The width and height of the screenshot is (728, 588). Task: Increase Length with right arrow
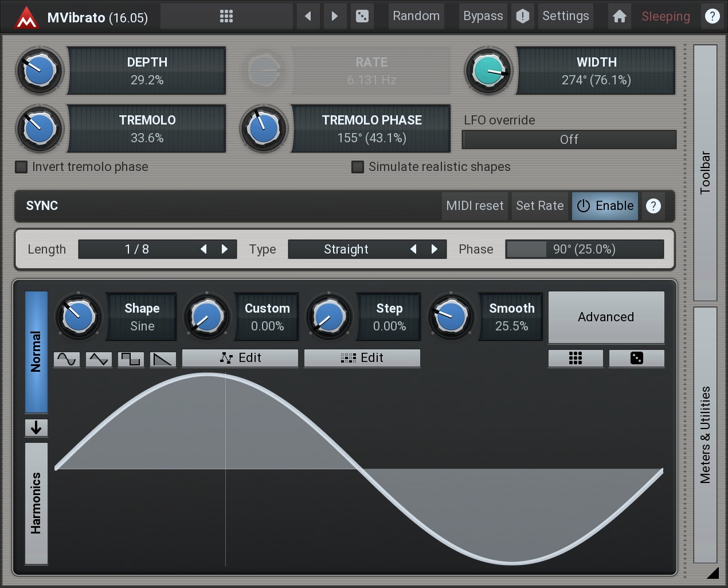225,249
